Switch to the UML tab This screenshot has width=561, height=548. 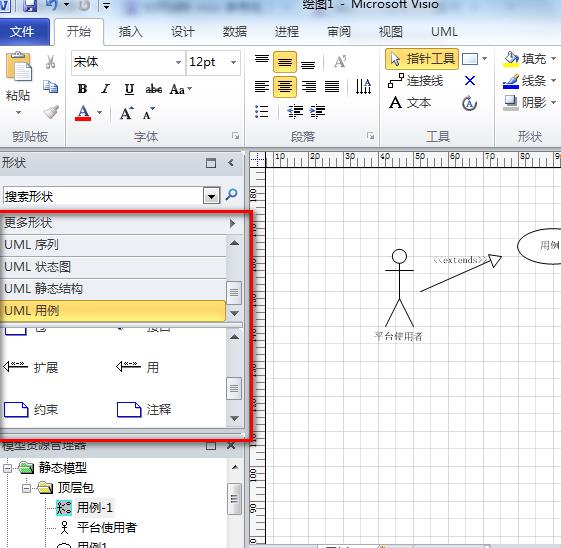pyautogui.click(x=444, y=32)
